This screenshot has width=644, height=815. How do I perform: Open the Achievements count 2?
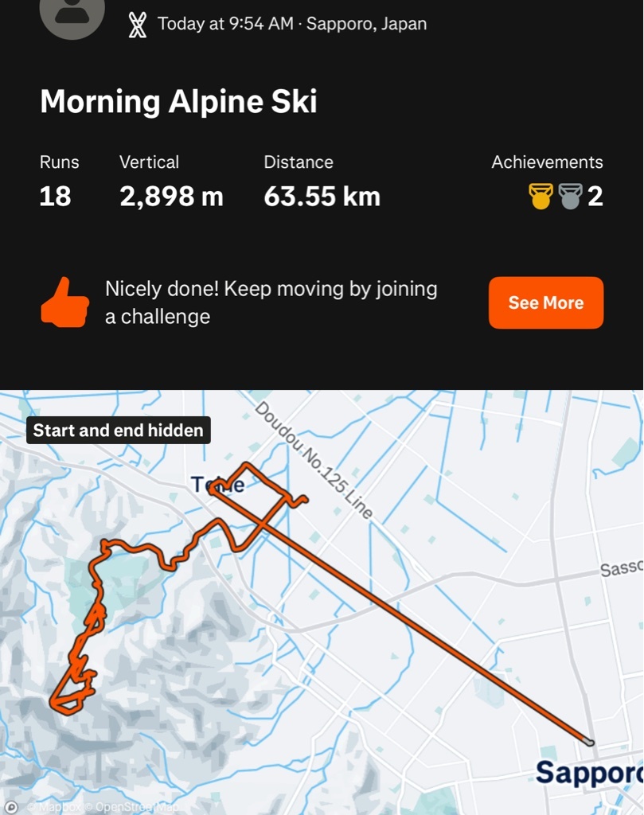coord(595,197)
